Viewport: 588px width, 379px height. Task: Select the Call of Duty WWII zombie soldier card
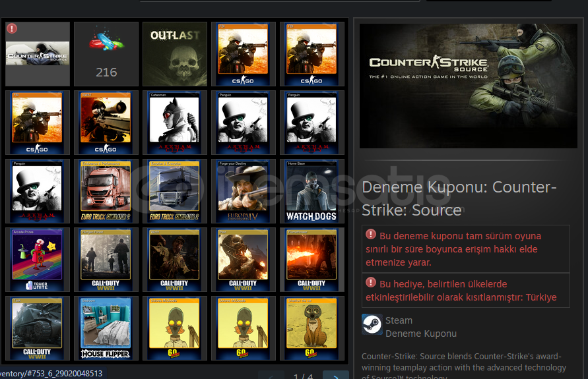175,260
